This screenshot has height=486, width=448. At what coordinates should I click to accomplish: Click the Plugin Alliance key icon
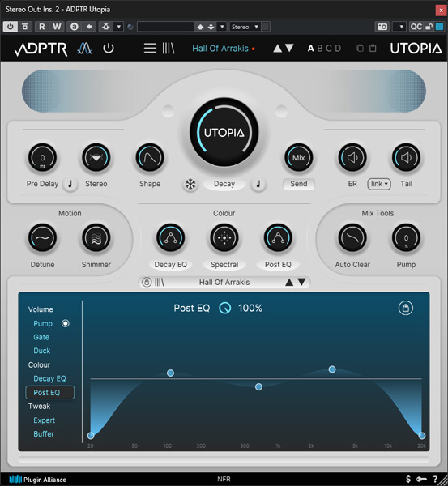(x=421, y=480)
